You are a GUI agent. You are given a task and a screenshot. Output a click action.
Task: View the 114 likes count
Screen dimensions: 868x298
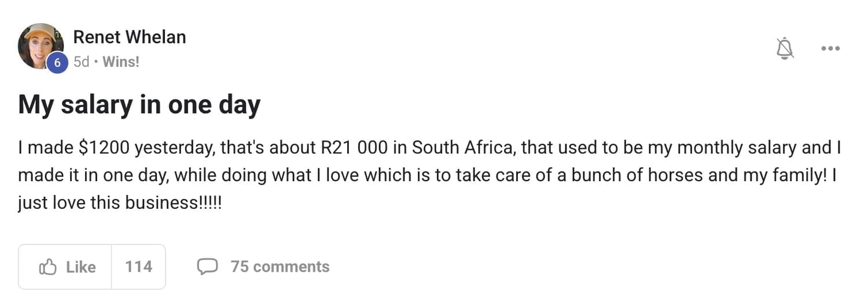tap(138, 267)
